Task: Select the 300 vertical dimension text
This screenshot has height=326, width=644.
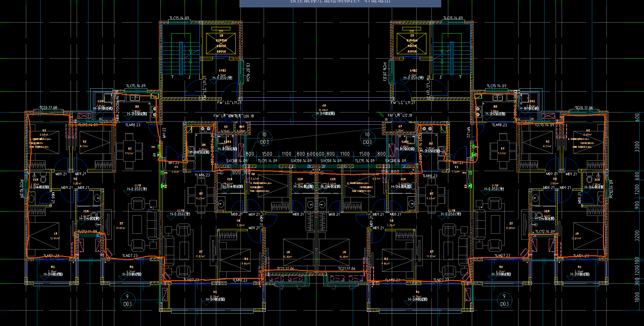Action: (x=637, y=281)
